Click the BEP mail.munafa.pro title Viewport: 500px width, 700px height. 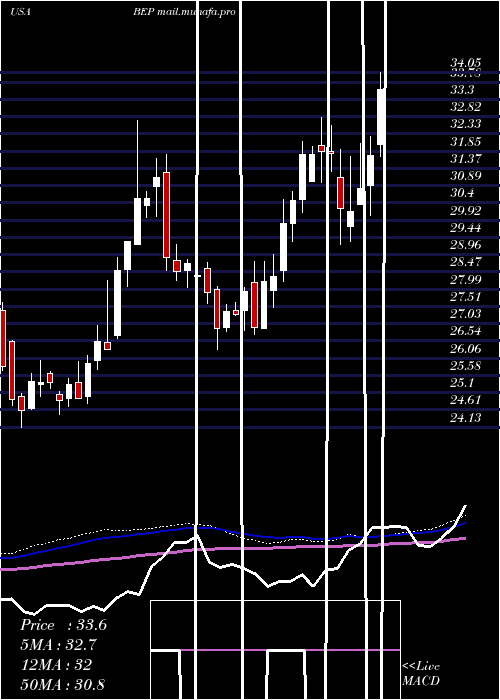pos(184,12)
